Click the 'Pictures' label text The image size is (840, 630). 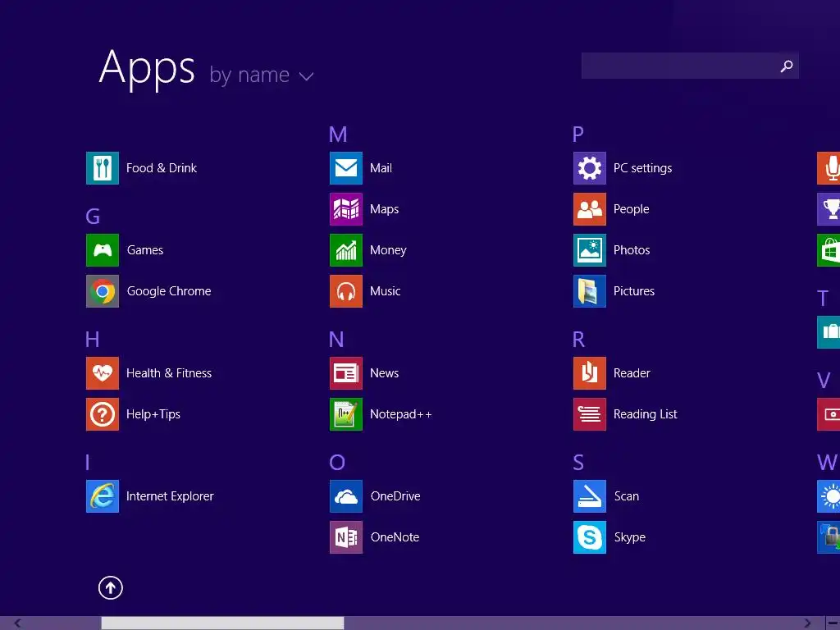(x=634, y=291)
